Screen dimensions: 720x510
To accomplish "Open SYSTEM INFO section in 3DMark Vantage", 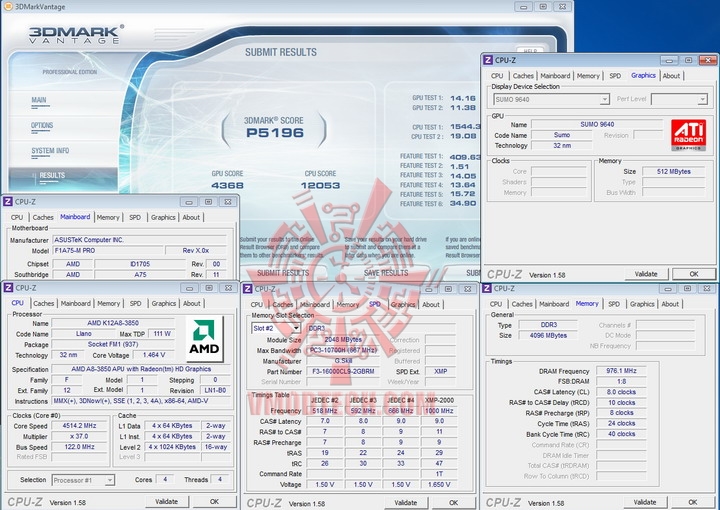I will tap(50, 151).
